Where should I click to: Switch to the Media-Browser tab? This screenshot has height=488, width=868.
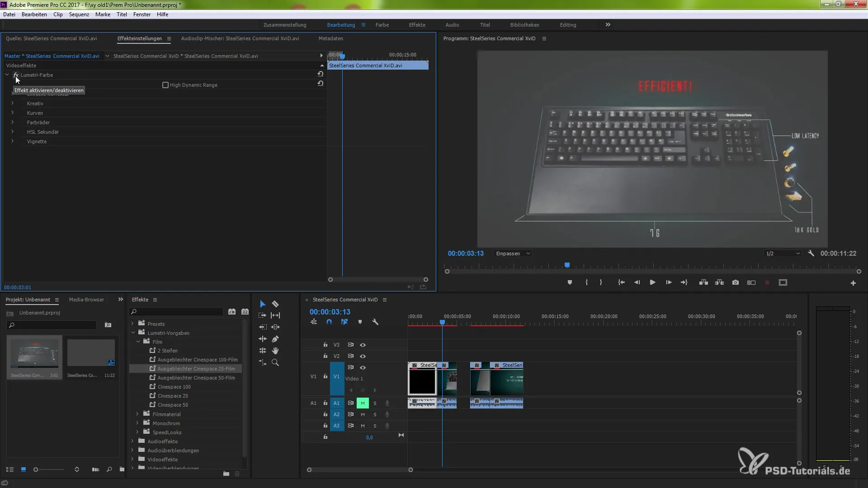(86, 300)
